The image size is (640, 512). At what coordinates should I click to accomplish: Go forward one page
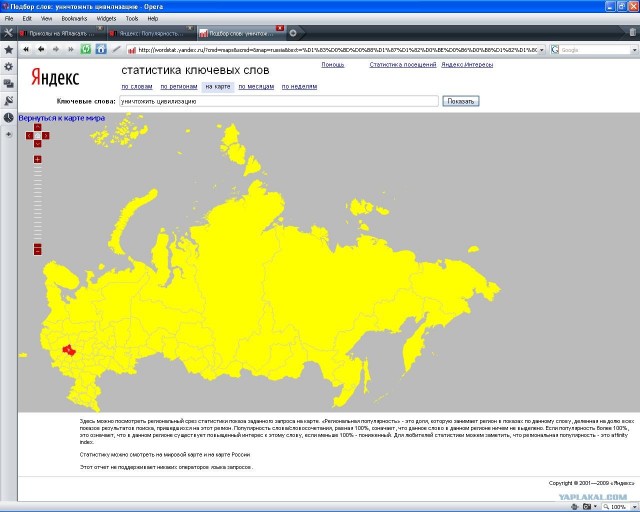coord(56,49)
